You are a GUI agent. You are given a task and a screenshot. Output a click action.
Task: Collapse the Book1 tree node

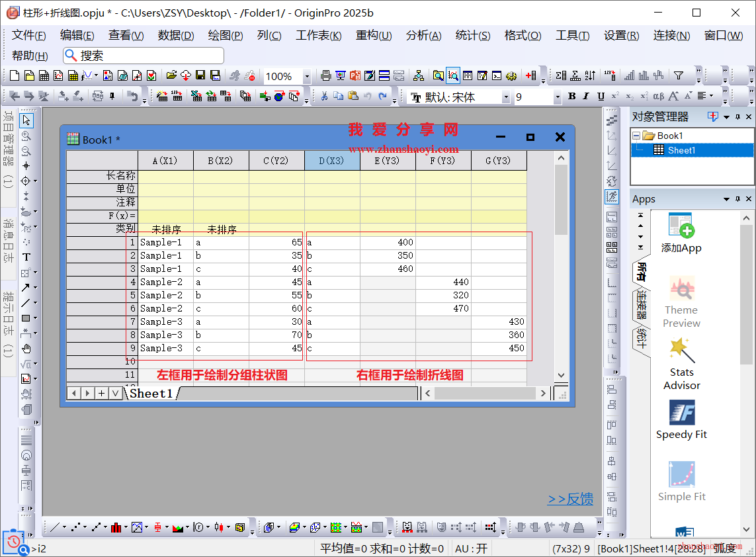636,136
